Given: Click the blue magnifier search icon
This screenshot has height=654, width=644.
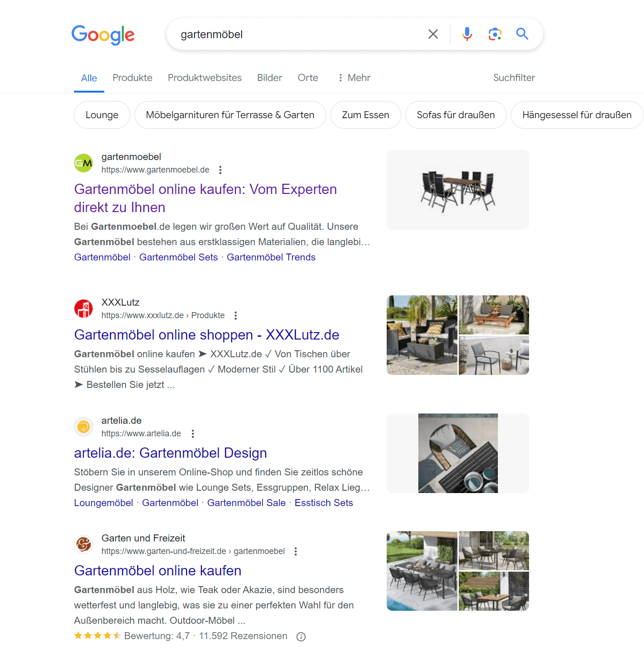Looking at the screenshot, I should tap(522, 34).
